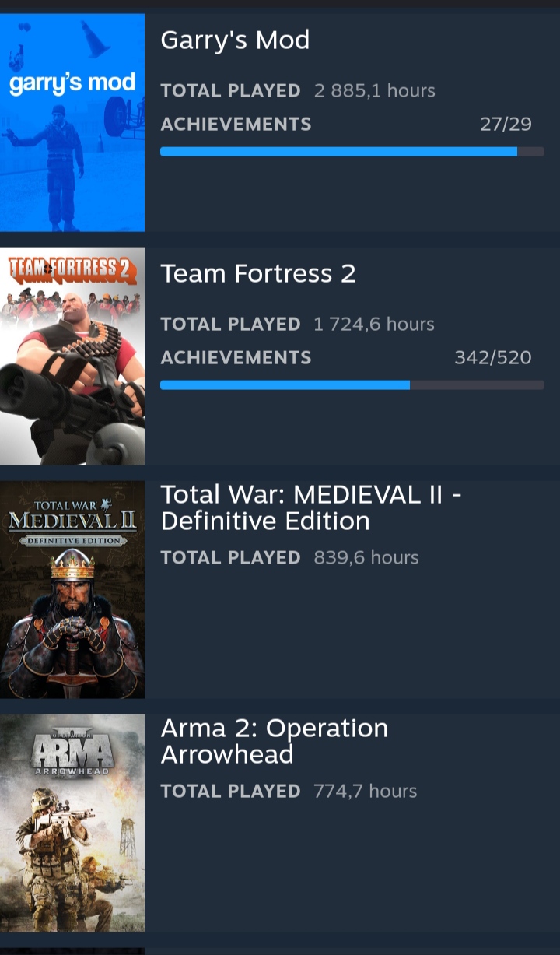The width and height of the screenshot is (560, 955).
Task: Select the Total War: MEDIEVAL II title text
Action: (311, 507)
